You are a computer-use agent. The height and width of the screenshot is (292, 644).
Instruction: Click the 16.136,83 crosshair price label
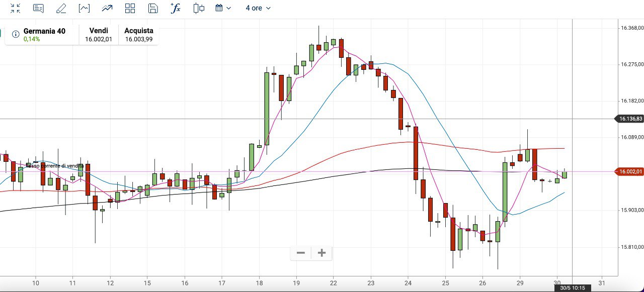[x=629, y=119]
